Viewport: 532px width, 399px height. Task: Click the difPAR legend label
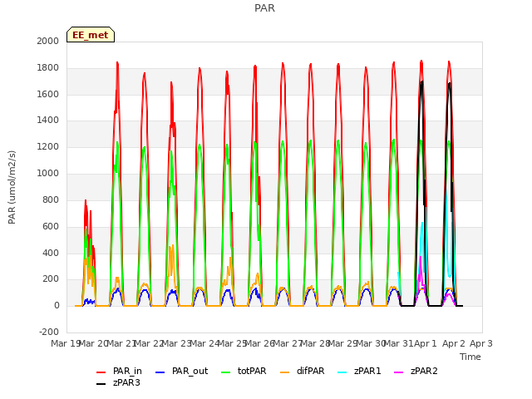[310, 372]
